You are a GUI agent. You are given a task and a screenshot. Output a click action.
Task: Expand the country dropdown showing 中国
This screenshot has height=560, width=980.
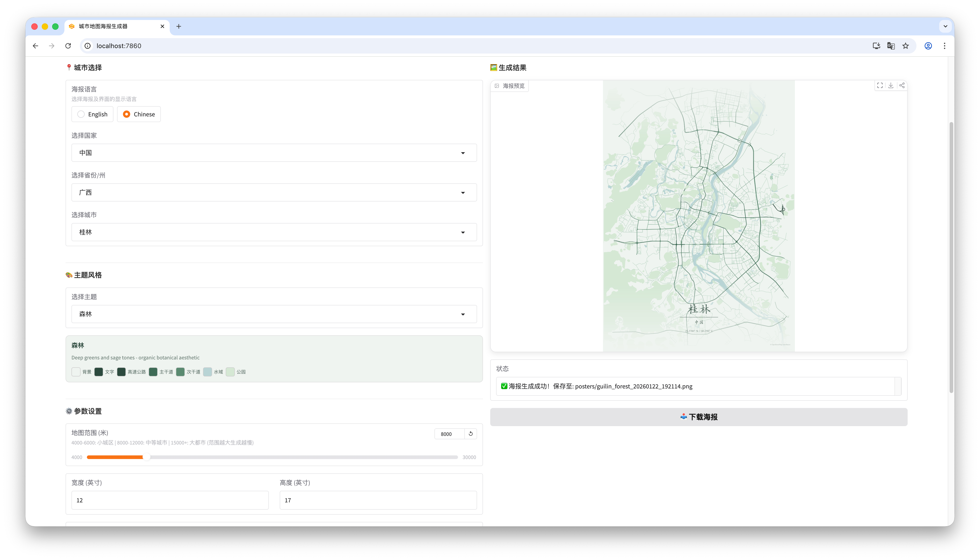click(x=274, y=153)
